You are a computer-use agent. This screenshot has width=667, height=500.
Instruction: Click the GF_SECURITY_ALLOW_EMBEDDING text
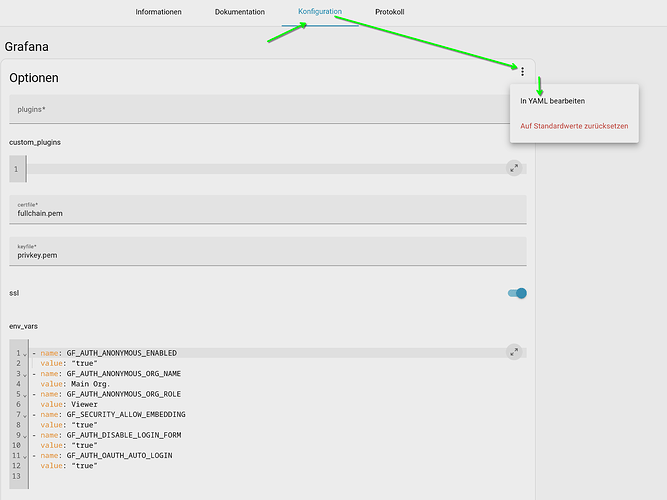pos(125,414)
